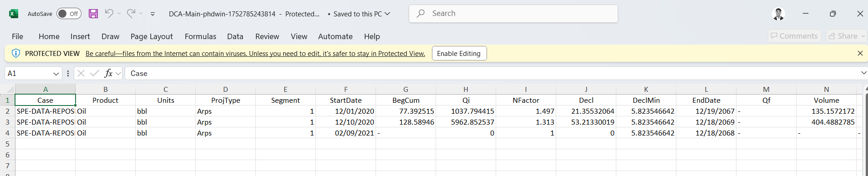Select cell with value 53.21330019
This screenshot has height=176, width=868.
coord(586,122)
